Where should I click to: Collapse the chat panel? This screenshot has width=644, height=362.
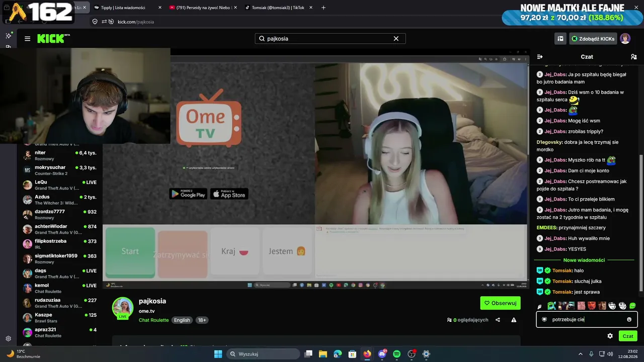point(540,57)
